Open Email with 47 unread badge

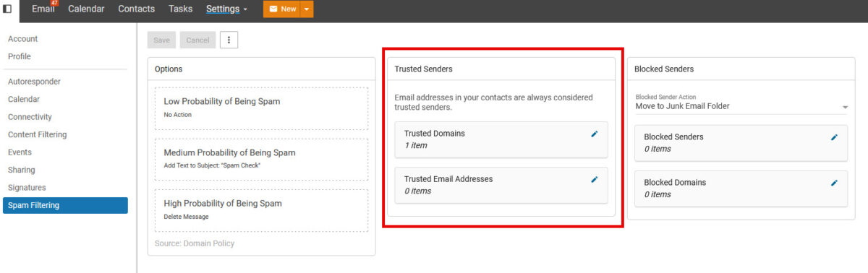point(44,9)
